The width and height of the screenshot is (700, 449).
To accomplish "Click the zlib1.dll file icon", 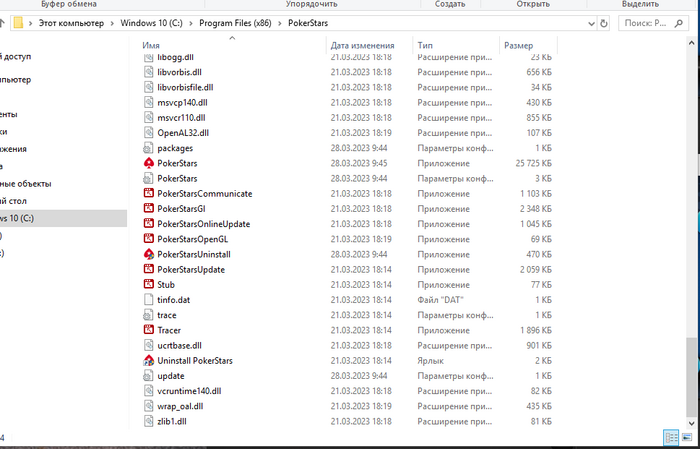I will 149,421.
